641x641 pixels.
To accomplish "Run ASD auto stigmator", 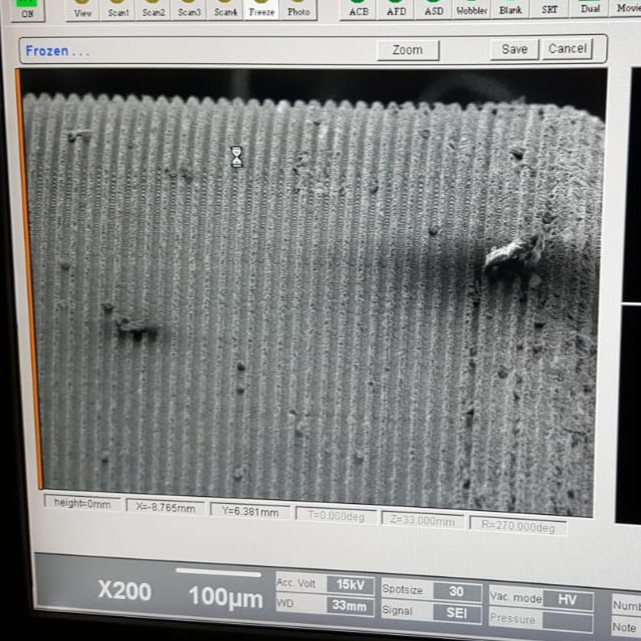I will (x=434, y=9).
